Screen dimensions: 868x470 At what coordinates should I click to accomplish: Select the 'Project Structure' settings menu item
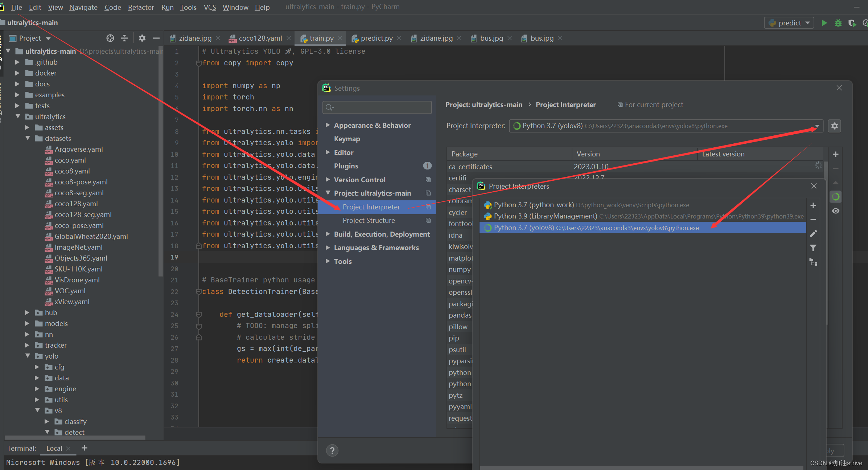click(369, 219)
